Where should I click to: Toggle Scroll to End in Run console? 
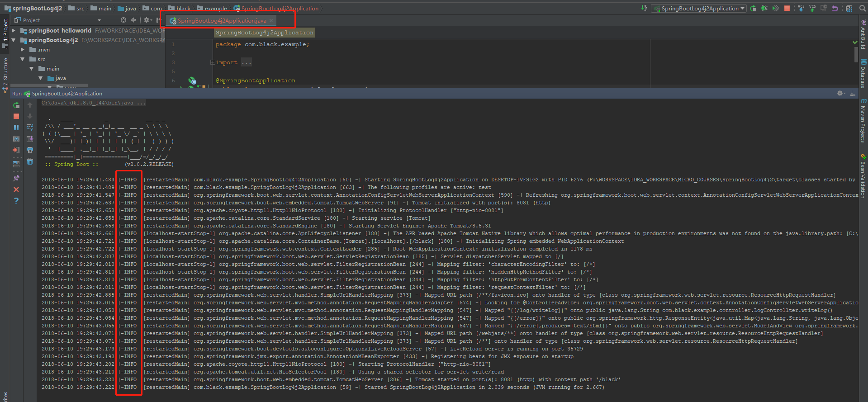[30, 139]
